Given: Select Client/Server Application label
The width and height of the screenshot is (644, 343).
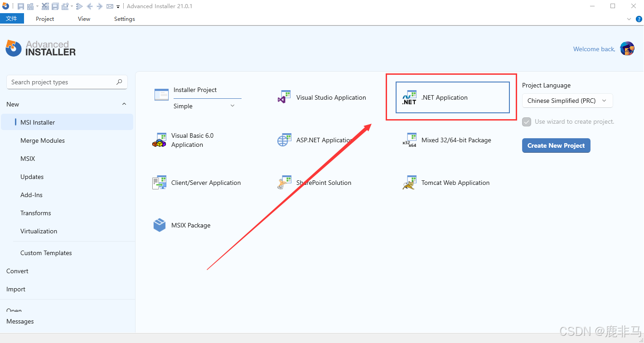Looking at the screenshot, I should (x=206, y=183).
